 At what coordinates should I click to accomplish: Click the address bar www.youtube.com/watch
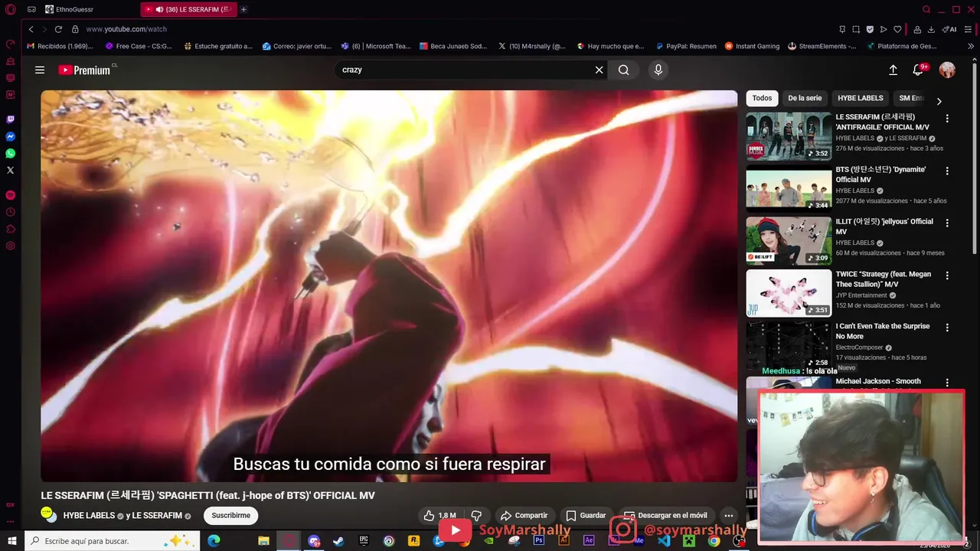point(126,29)
